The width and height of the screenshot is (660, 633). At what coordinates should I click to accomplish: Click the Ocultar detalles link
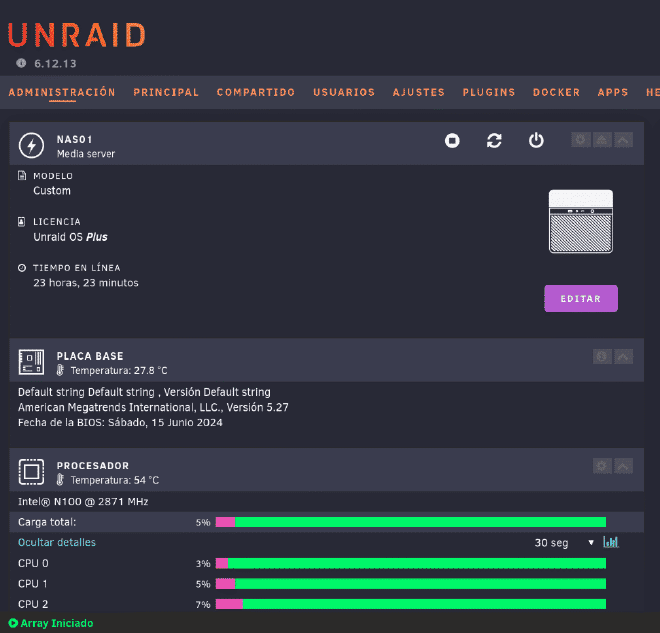click(x=57, y=542)
